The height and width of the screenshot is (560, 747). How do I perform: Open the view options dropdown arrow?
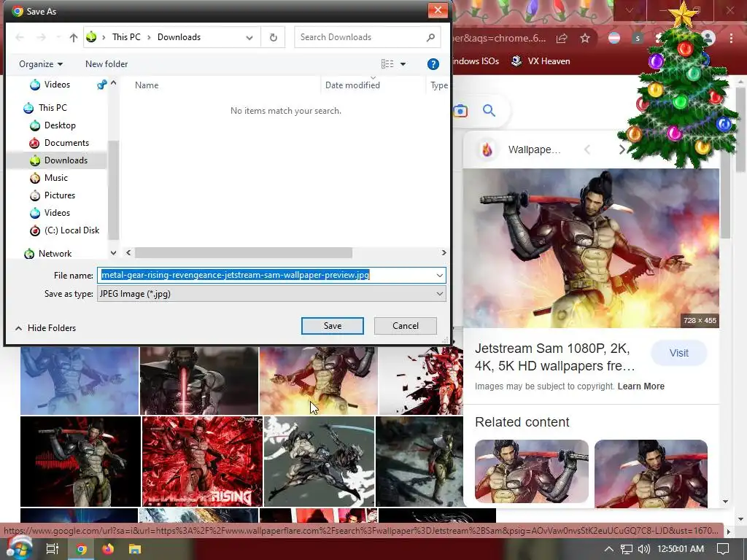pos(403,64)
